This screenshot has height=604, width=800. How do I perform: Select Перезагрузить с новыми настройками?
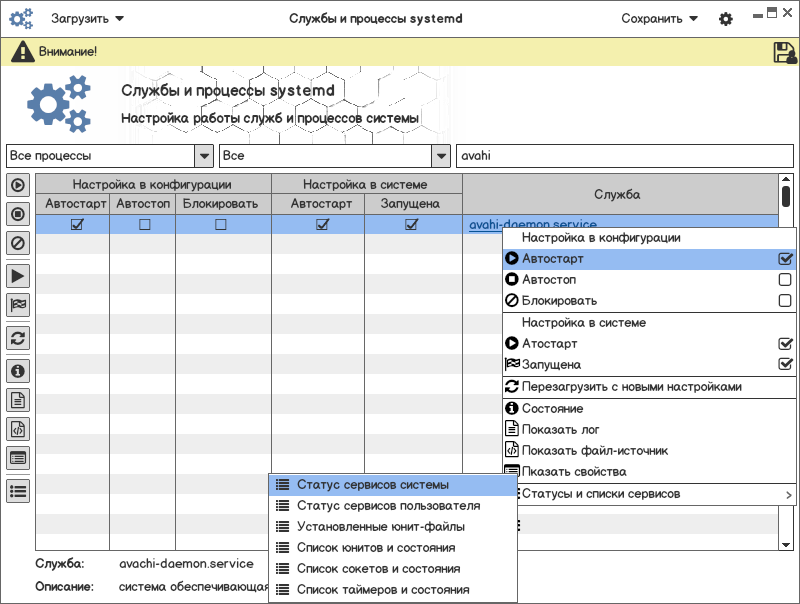pos(631,386)
